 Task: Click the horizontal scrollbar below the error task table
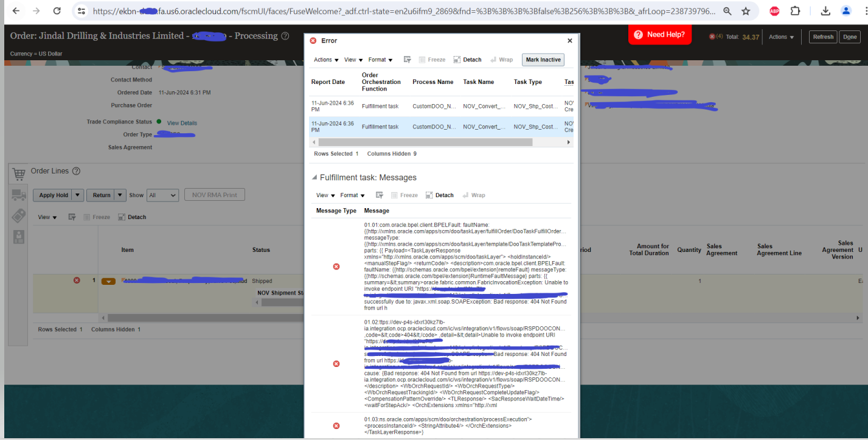[426, 141]
